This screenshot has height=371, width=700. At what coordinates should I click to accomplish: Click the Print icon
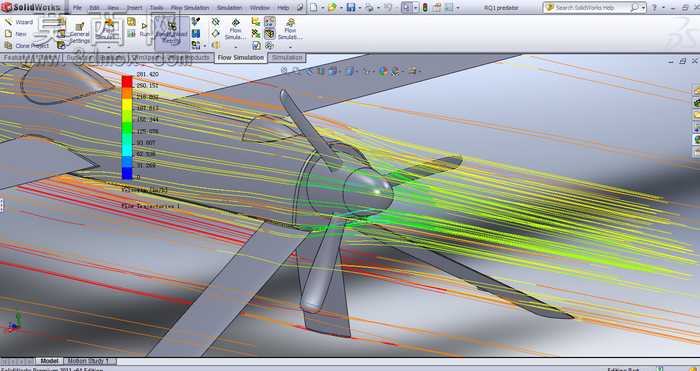click(x=369, y=8)
